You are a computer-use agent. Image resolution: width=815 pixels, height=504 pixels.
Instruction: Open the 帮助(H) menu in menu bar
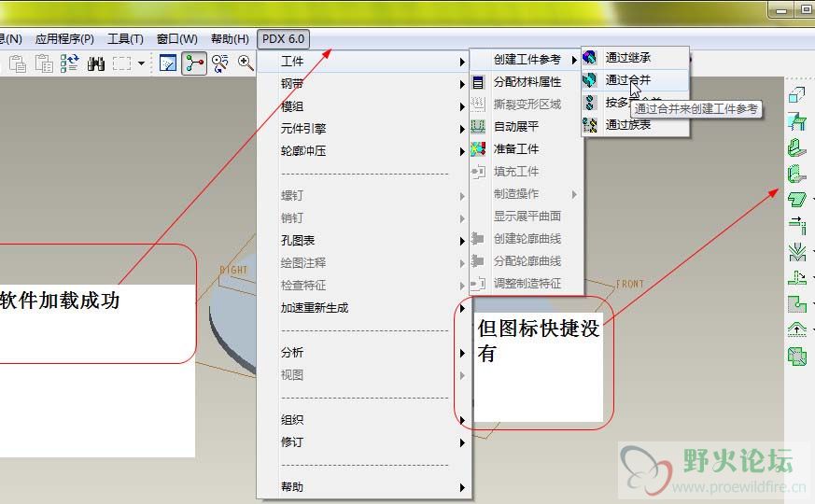pyautogui.click(x=230, y=39)
